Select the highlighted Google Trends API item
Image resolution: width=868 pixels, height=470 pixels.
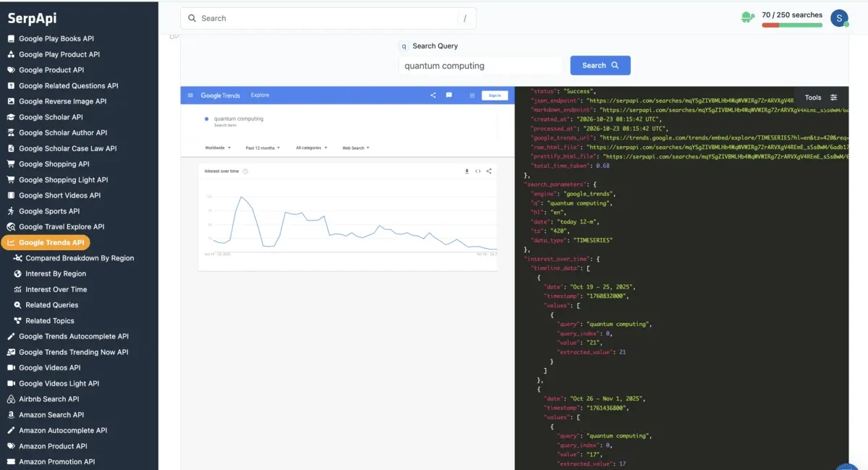46,242
